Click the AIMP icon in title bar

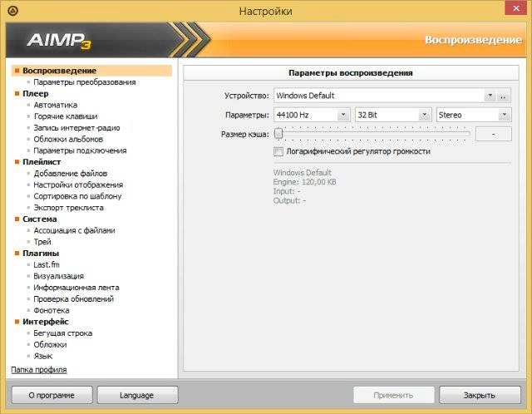(12, 11)
